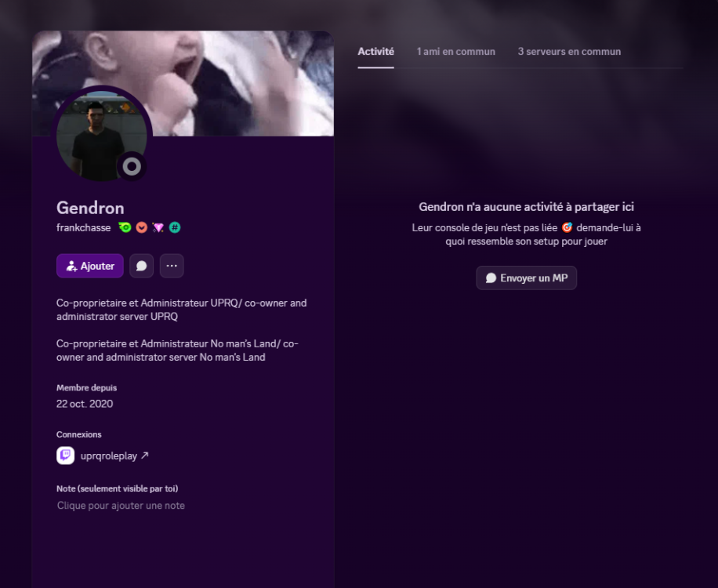Click the teal hashtag legacy username badge
The width and height of the screenshot is (718, 588).
click(x=175, y=227)
